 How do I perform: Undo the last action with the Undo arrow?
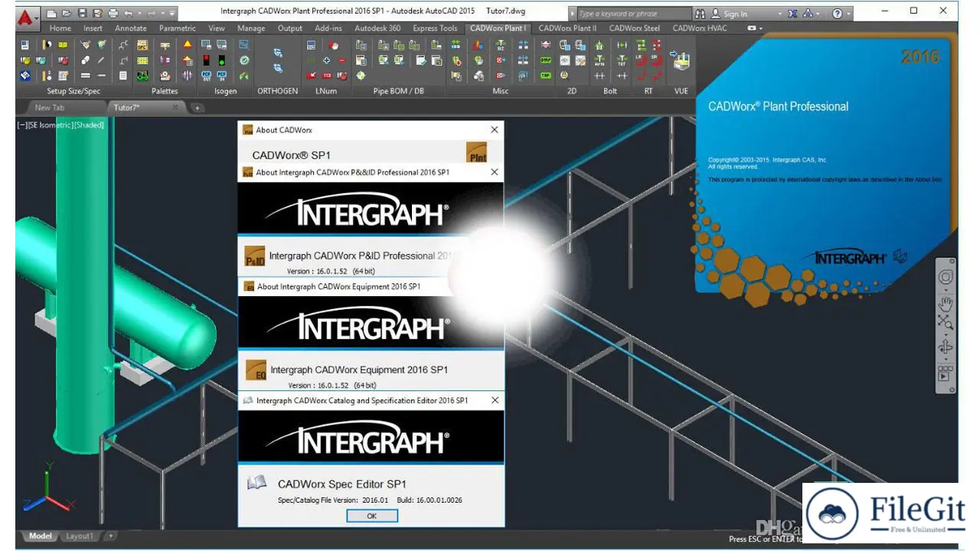(x=128, y=14)
